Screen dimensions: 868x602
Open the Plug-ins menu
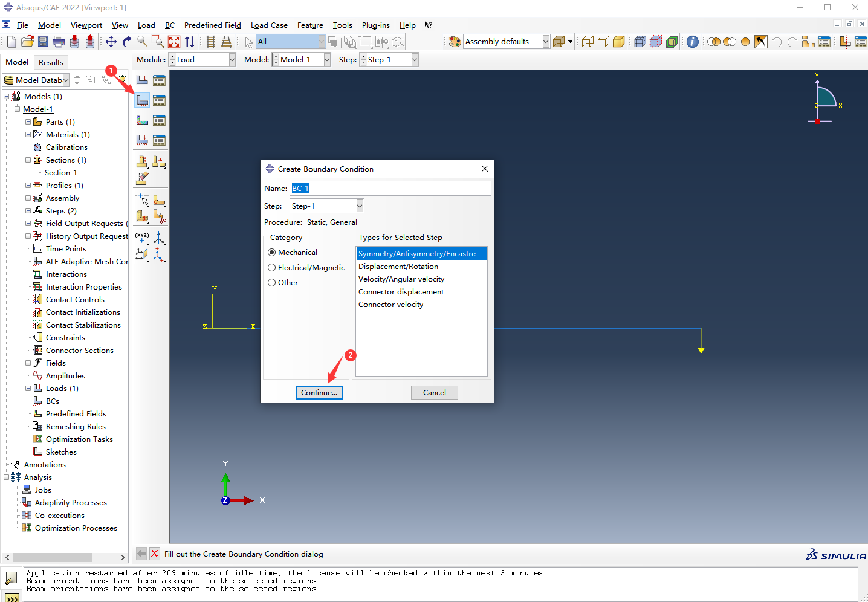(x=375, y=25)
